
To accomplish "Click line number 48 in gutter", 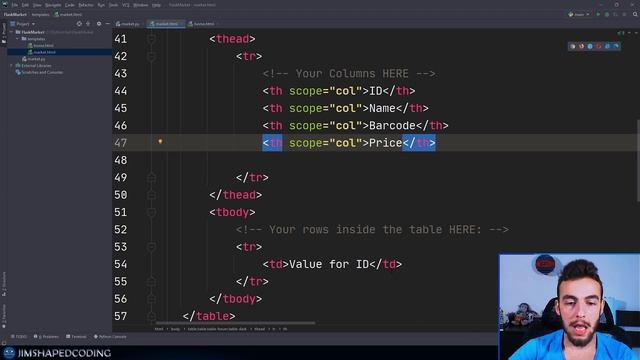I will coord(121,160).
